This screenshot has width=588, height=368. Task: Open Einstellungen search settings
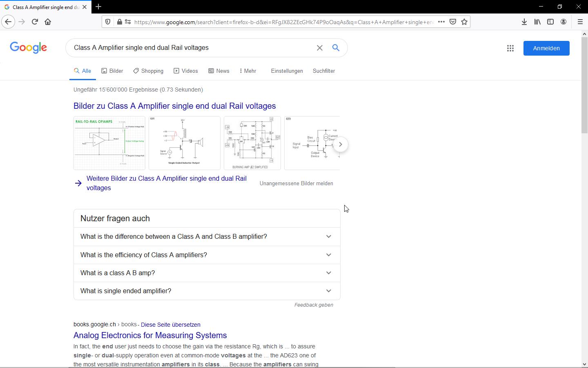287,71
